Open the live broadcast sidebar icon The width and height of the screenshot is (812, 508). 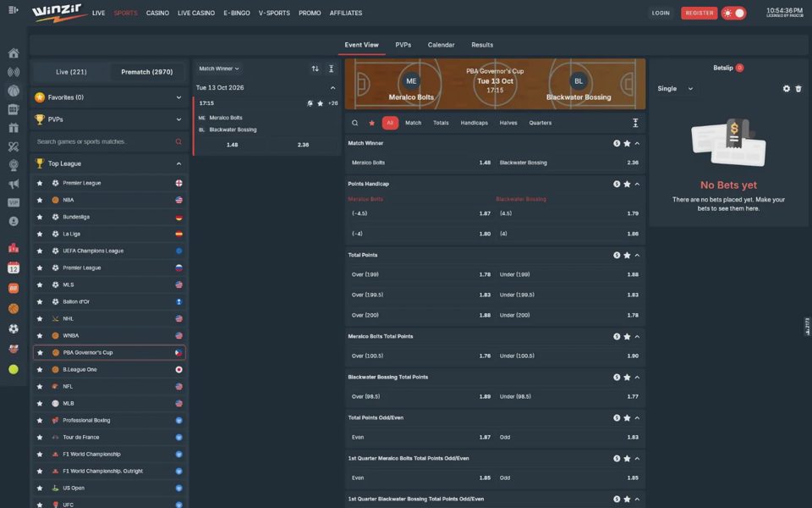[x=14, y=72]
